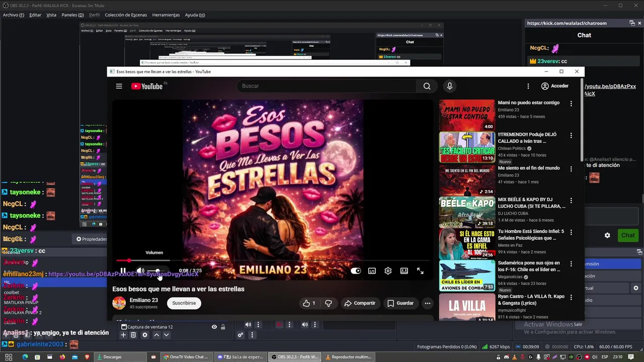Open options menu for MIX BEÉLE & KAPO video
The width and height of the screenshot is (644, 362).
point(571,201)
